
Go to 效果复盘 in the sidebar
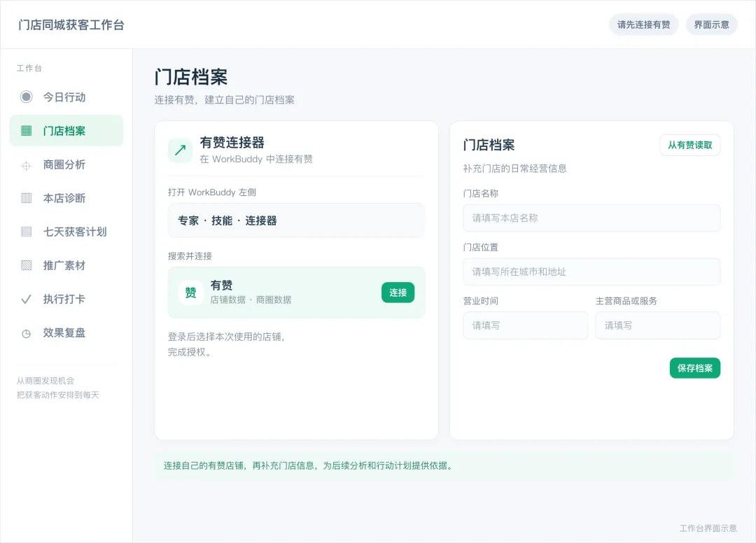pos(66,333)
